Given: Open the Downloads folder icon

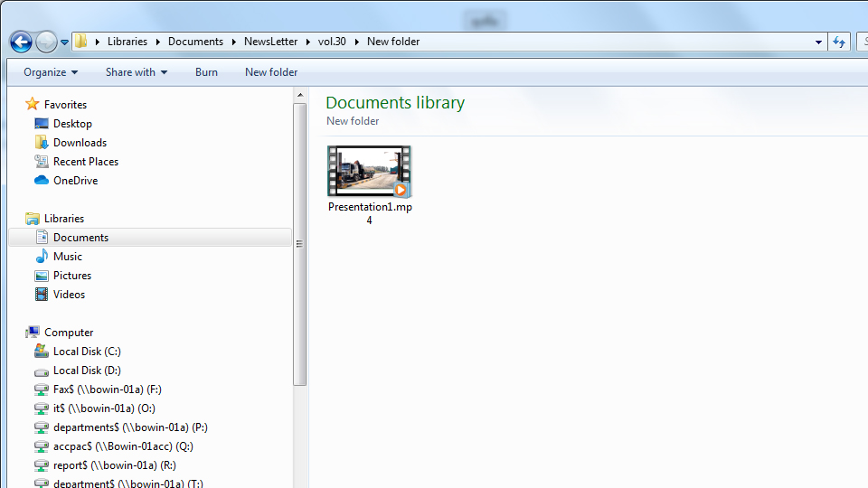Looking at the screenshot, I should [x=42, y=143].
